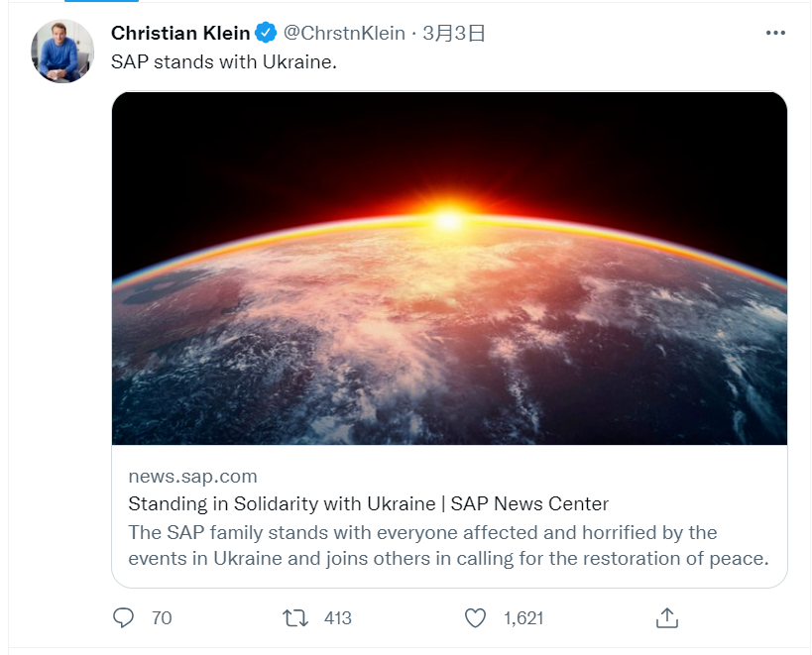Screen dimensions: 812x655
Task: Open Christian Klein's profile picture
Action: click(x=62, y=52)
